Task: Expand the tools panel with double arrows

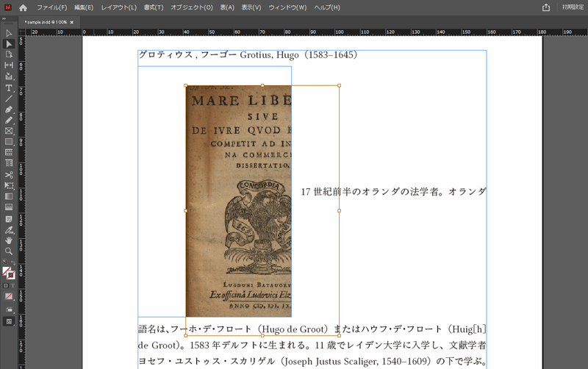Action: pyautogui.click(x=4, y=18)
